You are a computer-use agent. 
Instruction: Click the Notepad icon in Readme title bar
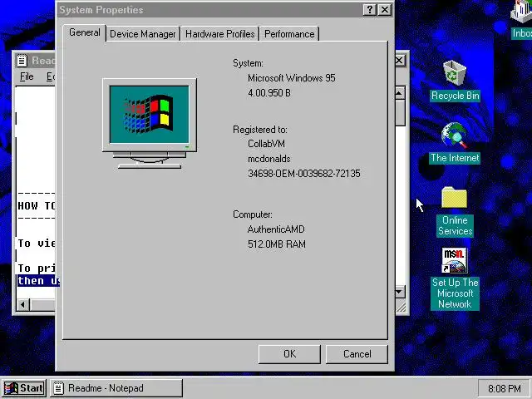22,61
